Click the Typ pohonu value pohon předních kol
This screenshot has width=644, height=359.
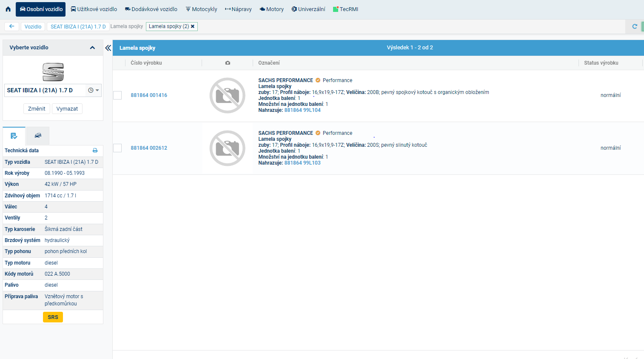click(x=66, y=251)
